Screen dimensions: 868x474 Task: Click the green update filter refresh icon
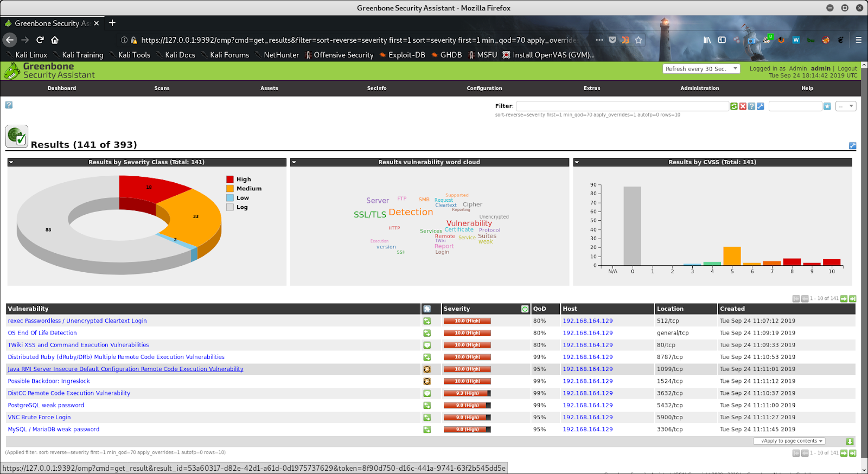tap(734, 106)
